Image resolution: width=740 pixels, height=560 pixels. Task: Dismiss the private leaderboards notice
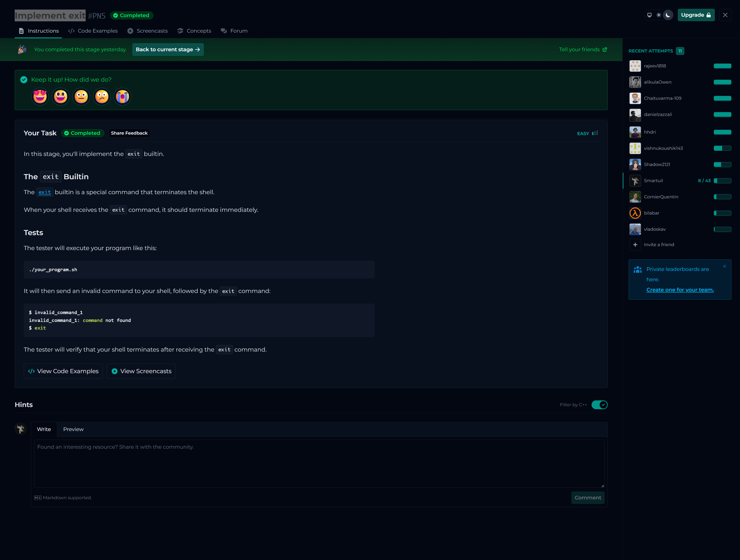724,267
